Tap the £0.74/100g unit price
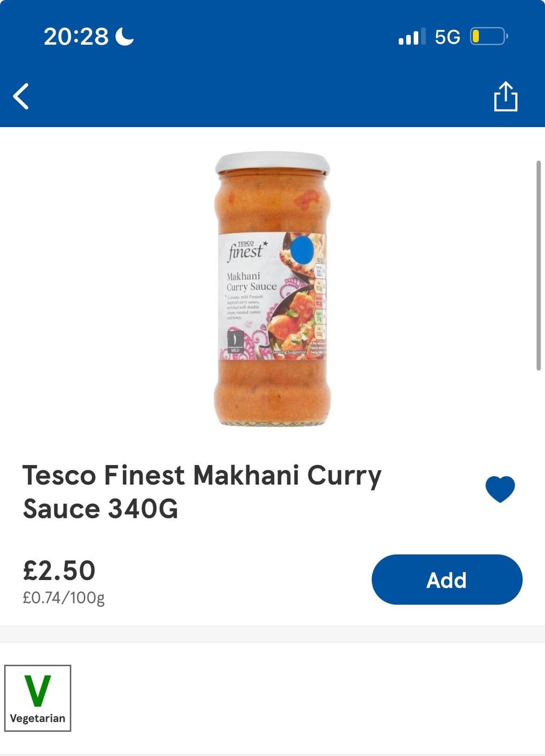This screenshot has height=756, width=545. click(x=64, y=598)
